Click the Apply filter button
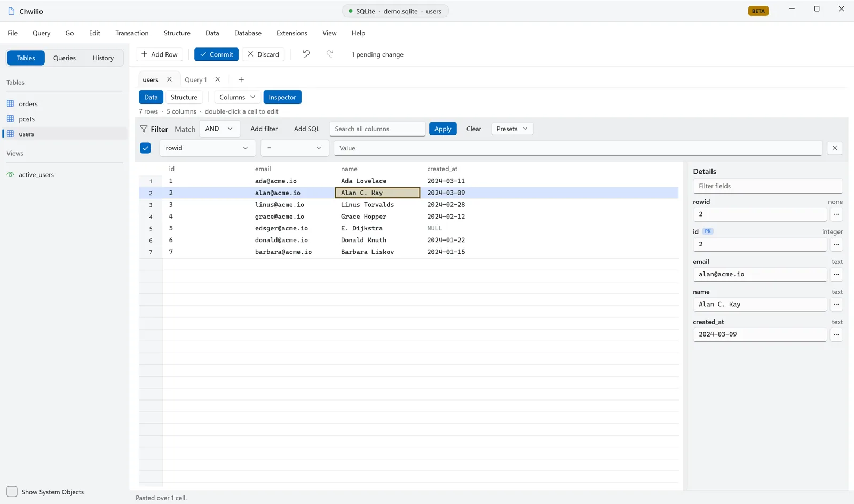854x504 pixels. [x=442, y=129]
